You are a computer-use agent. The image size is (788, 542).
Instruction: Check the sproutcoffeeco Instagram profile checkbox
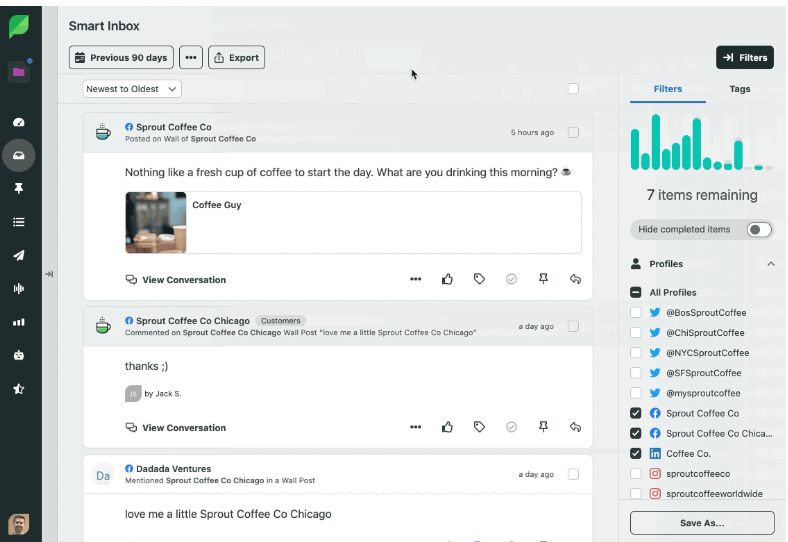(636, 474)
